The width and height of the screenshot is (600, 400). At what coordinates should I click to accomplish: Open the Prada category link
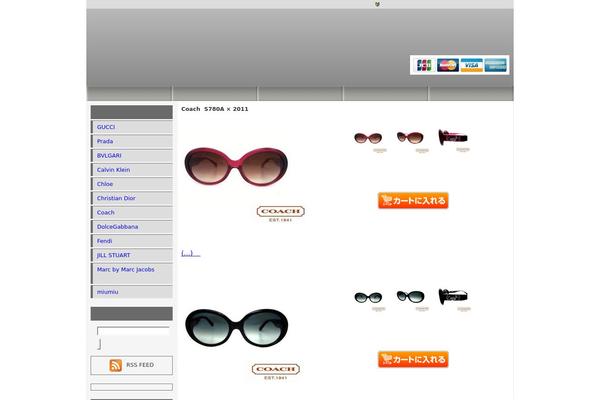(x=105, y=141)
